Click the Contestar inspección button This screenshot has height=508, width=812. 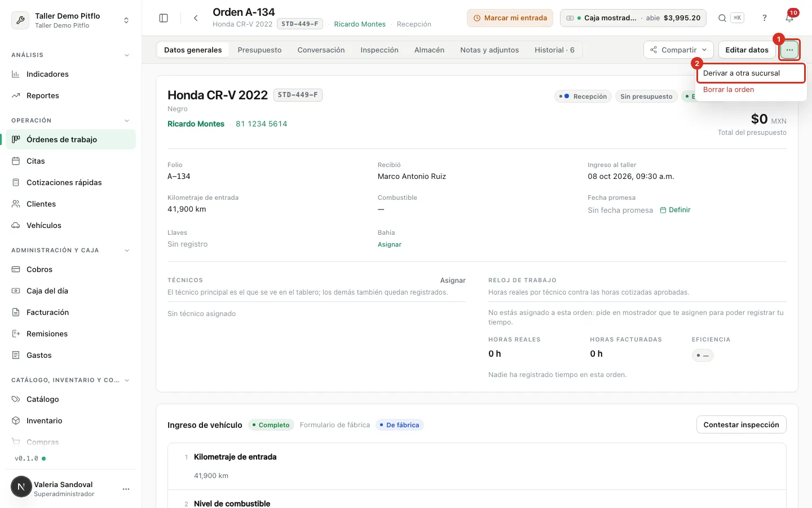(741, 424)
